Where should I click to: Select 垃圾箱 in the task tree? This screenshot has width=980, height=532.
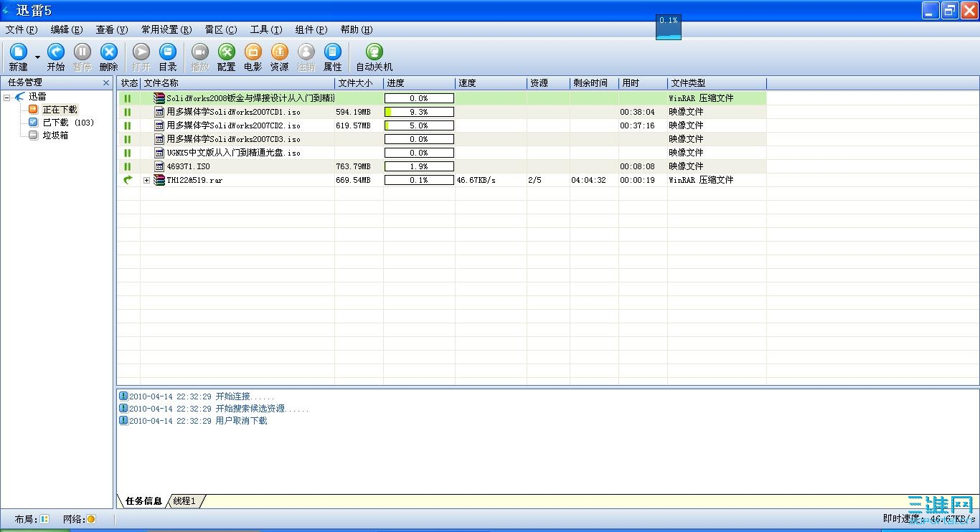pyautogui.click(x=55, y=136)
